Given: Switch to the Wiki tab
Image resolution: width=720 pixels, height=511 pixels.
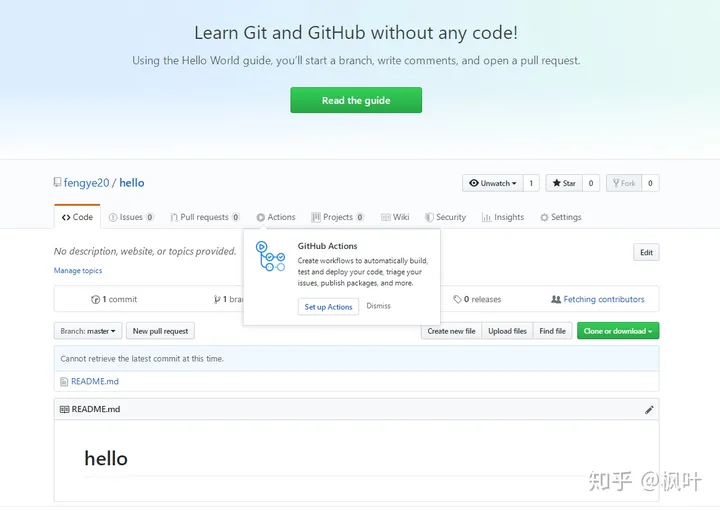Looking at the screenshot, I should [395, 217].
